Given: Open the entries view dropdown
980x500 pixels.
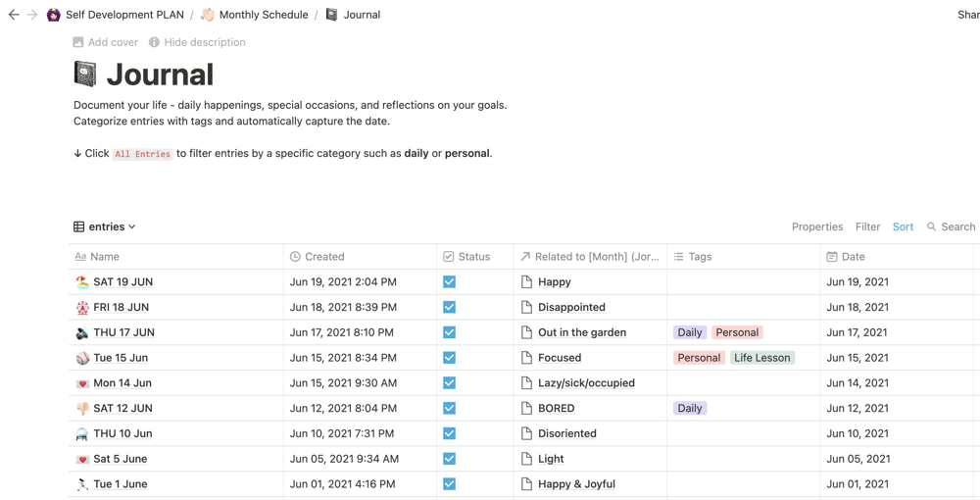Looking at the screenshot, I should pos(105,226).
